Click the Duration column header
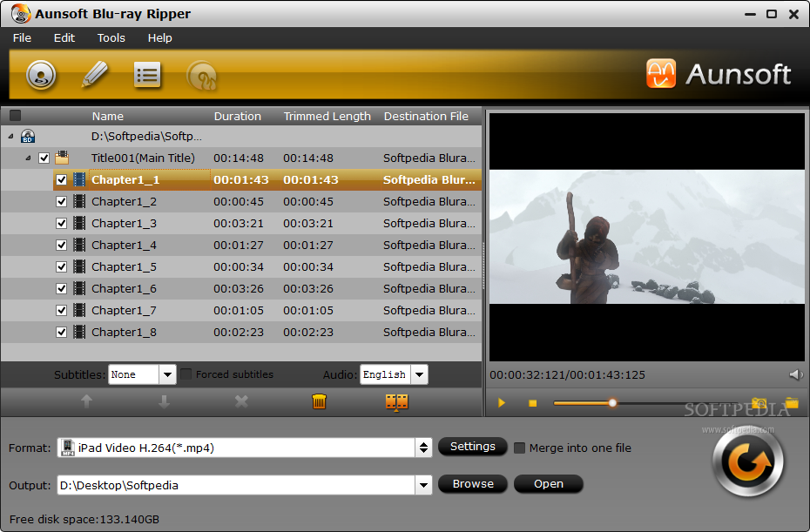The width and height of the screenshot is (810, 532). pos(238,116)
